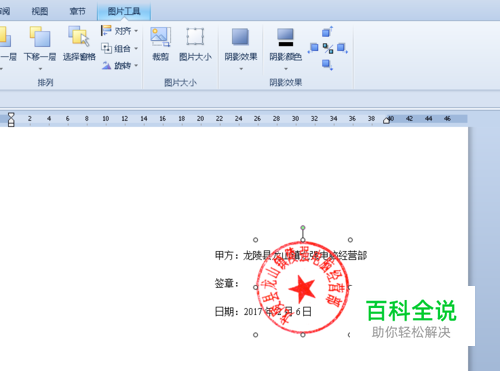Nudge shadow right
This screenshot has width=500, height=371.
click(x=342, y=48)
